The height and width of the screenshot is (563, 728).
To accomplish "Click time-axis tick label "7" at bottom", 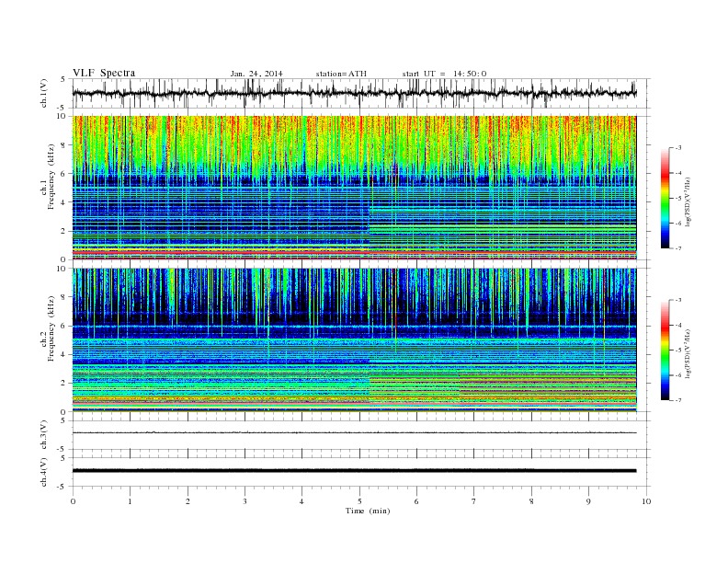I will (474, 501).
